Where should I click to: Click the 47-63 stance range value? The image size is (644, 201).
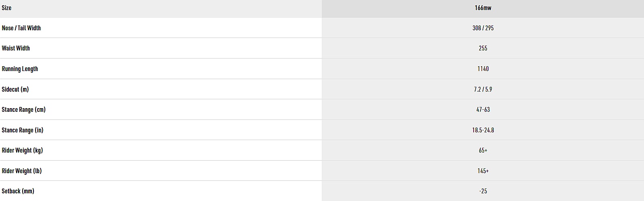(483, 109)
